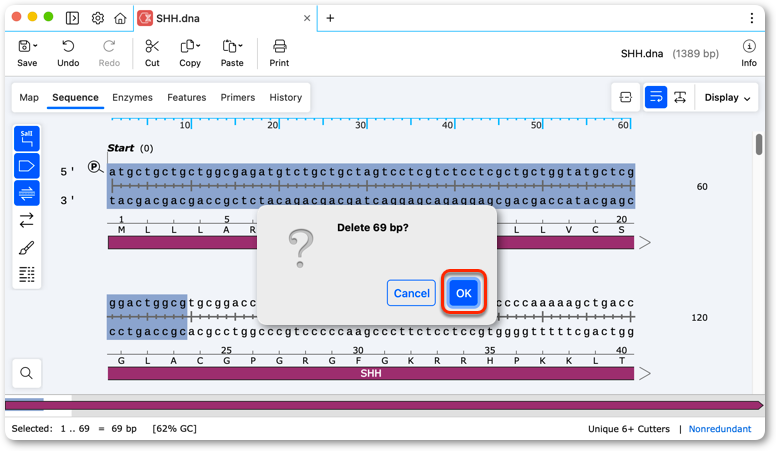Select the SHH.dna file tab

tap(225, 18)
